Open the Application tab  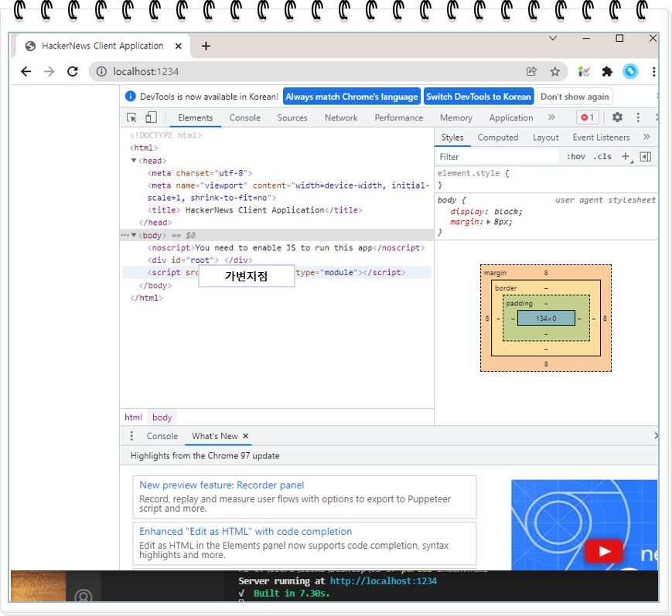coord(511,117)
